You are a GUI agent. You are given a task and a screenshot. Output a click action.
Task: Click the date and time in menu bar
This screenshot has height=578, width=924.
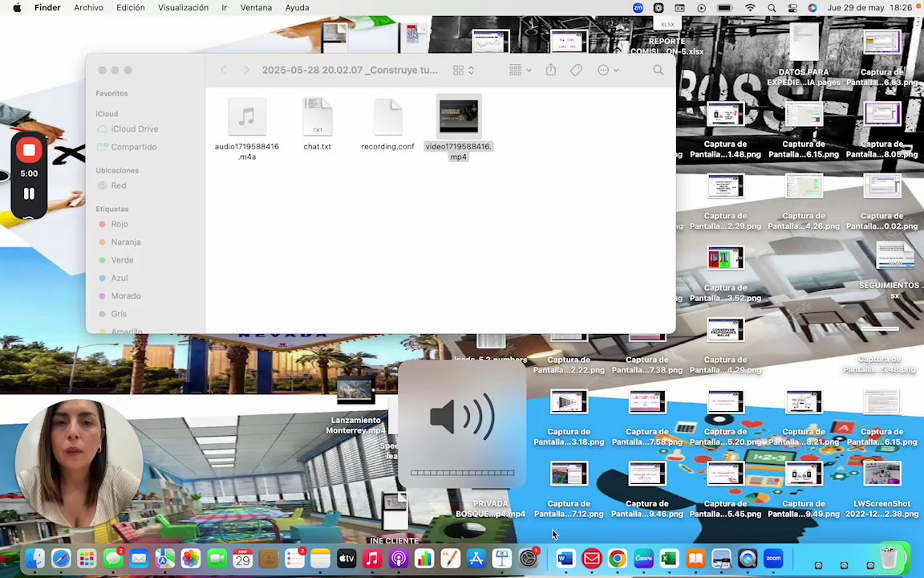pos(869,8)
